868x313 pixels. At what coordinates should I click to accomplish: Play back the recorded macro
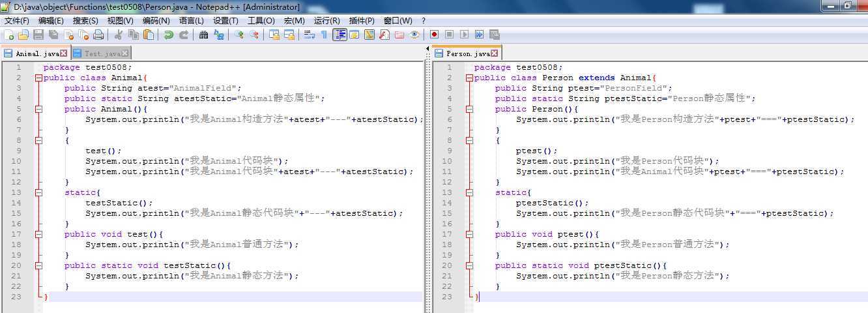pyautogui.click(x=464, y=35)
